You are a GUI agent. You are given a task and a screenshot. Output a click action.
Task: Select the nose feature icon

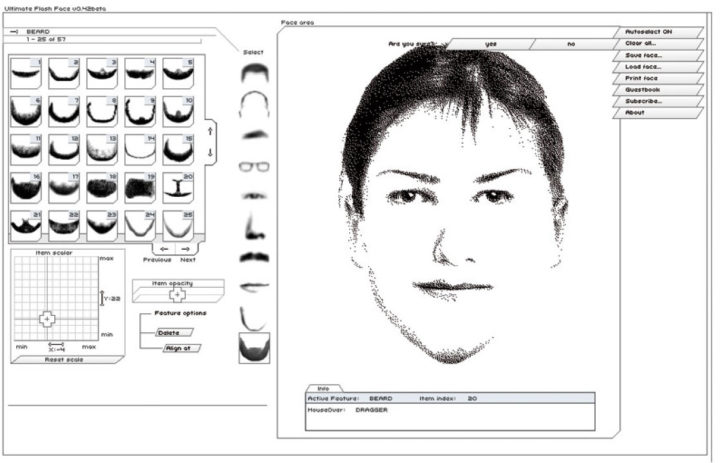254,225
